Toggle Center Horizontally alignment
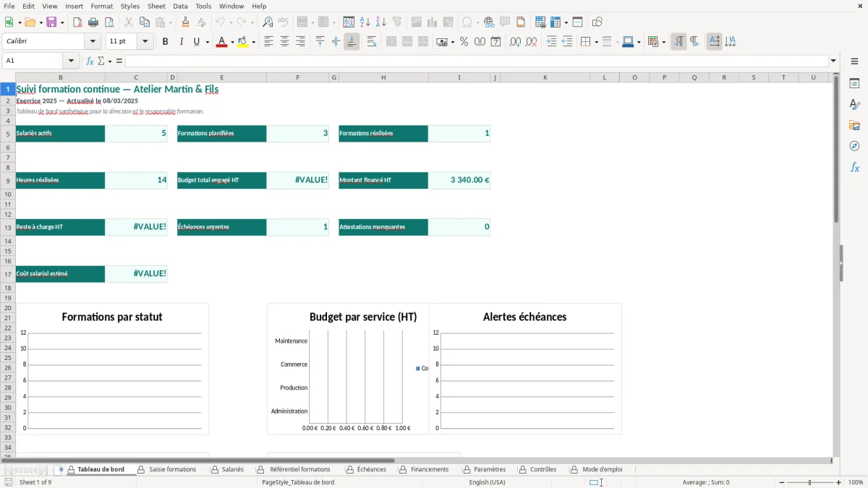This screenshot has height=488, width=868. click(x=284, y=42)
